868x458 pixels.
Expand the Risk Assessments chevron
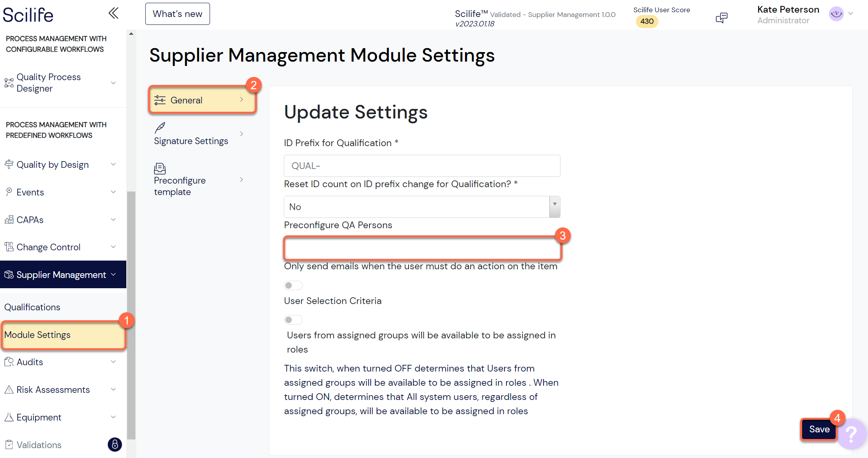[x=113, y=389]
